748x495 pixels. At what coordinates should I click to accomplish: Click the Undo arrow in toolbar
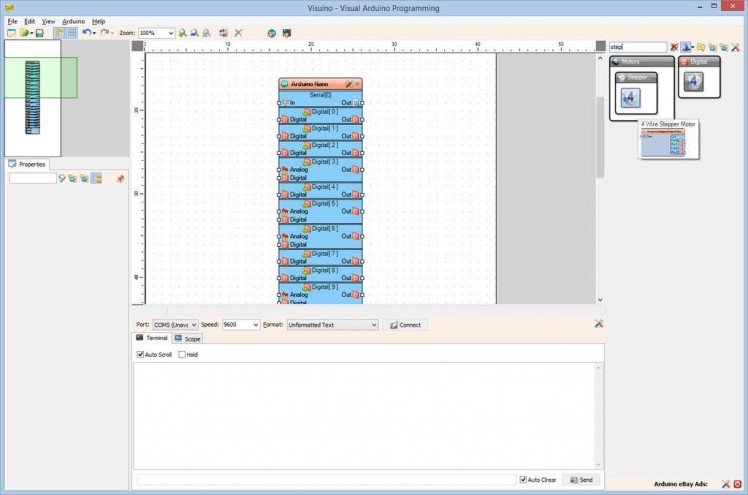pos(86,33)
